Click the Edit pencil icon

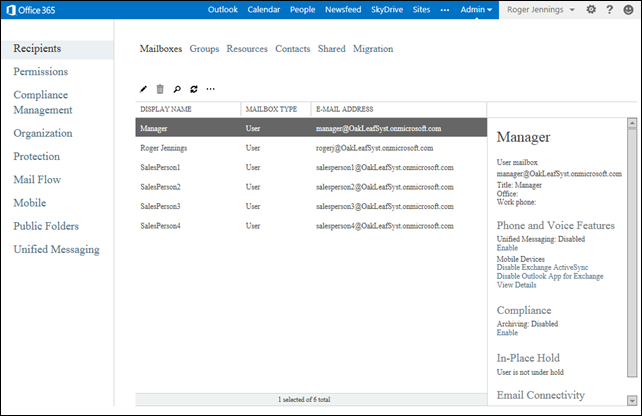143,89
